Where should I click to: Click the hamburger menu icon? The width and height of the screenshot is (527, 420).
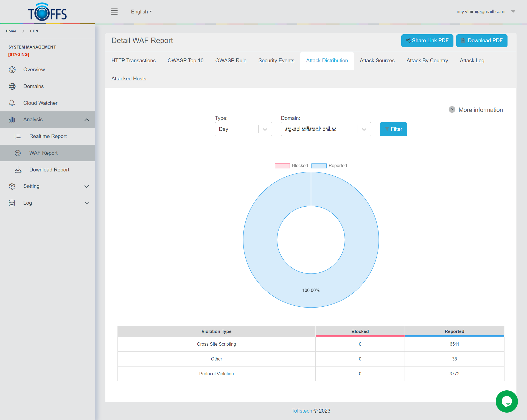tap(114, 12)
